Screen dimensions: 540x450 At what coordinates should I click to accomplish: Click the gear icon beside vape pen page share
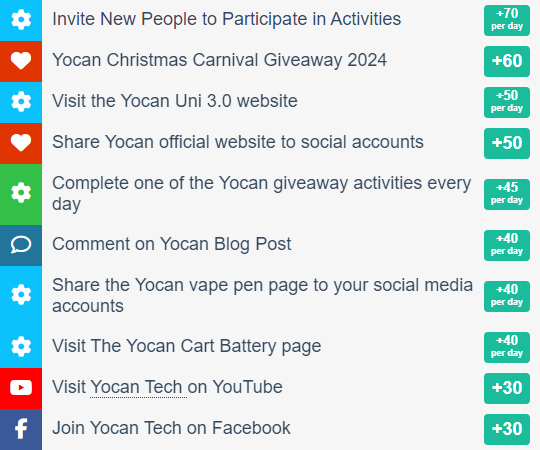[x=21, y=294]
